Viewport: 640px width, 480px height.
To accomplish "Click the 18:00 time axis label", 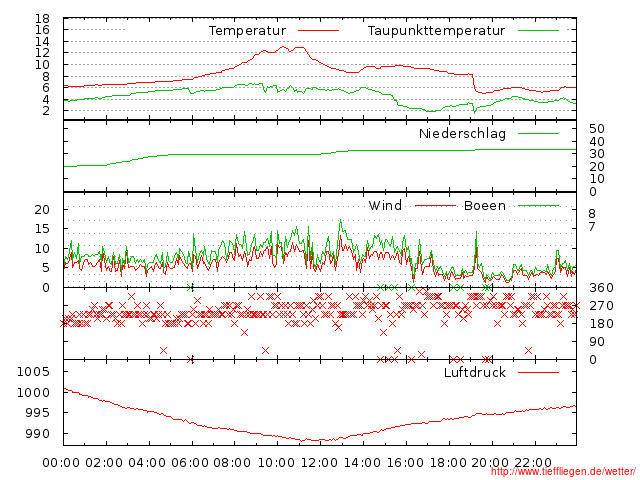I will point(448,462).
